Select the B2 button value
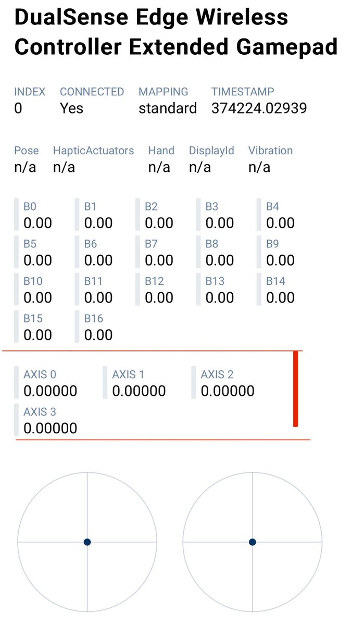The image size is (364, 625). tap(159, 223)
